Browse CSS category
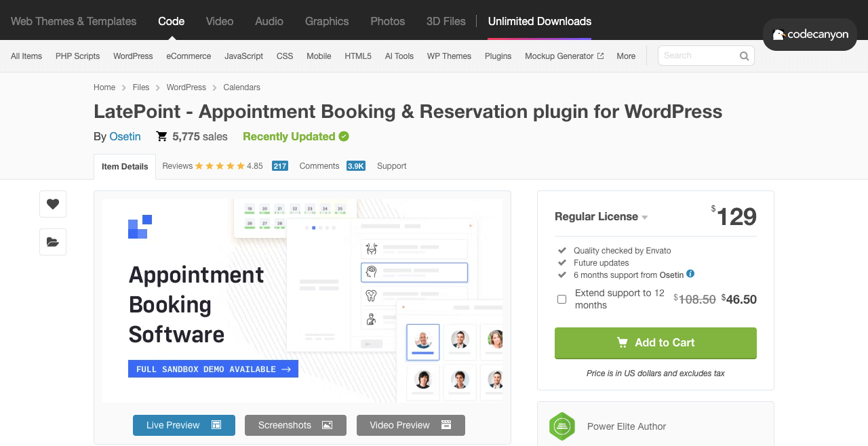This screenshot has height=446, width=868. [x=285, y=56]
